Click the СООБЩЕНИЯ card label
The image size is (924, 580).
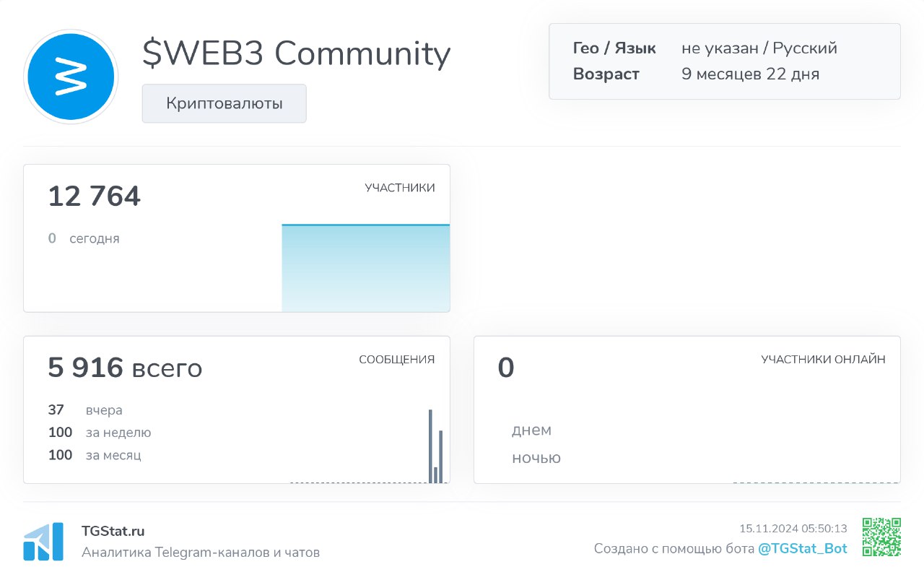397,360
